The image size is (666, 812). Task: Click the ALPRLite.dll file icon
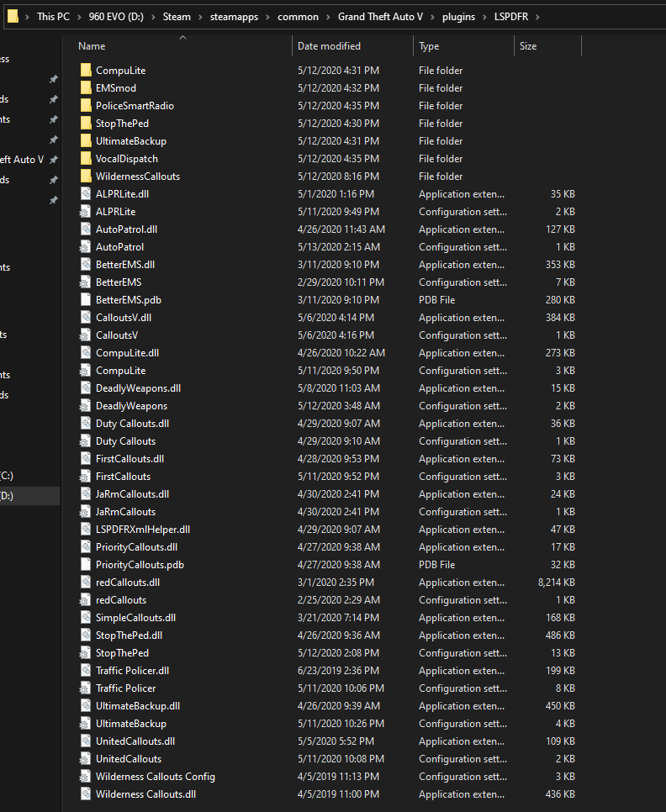pyautogui.click(x=86, y=193)
